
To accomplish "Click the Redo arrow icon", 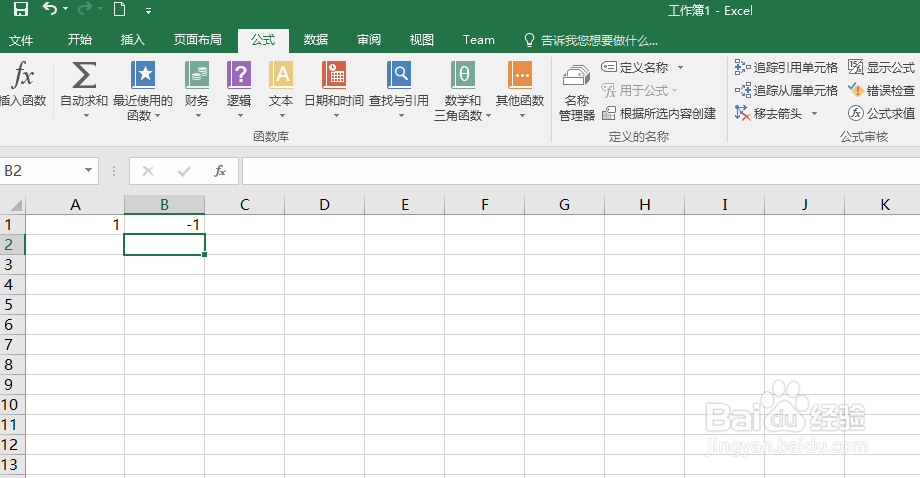I will tap(84, 9).
